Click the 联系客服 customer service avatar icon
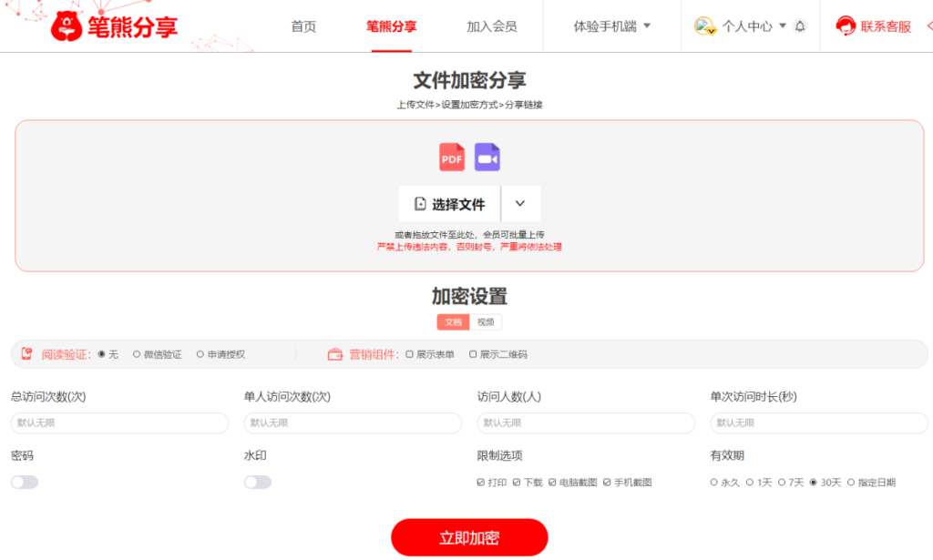The image size is (933, 560). [x=846, y=26]
